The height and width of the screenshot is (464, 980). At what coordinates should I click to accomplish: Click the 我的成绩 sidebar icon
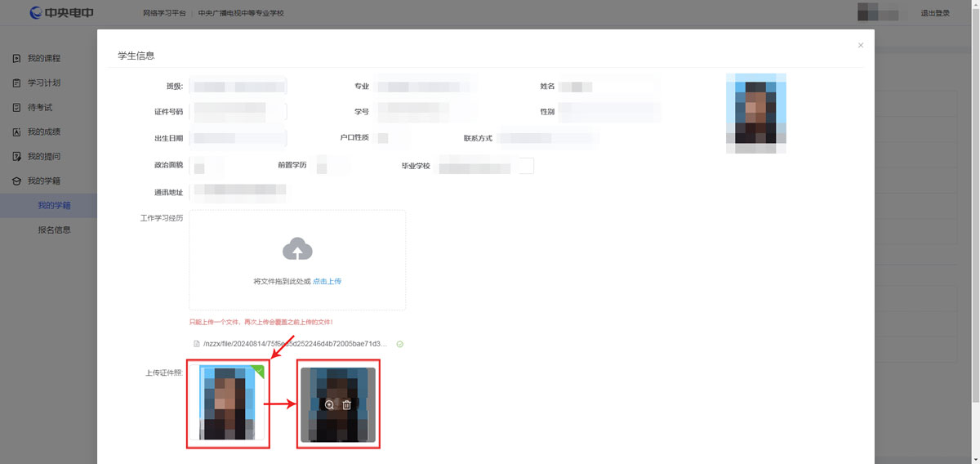point(16,132)
